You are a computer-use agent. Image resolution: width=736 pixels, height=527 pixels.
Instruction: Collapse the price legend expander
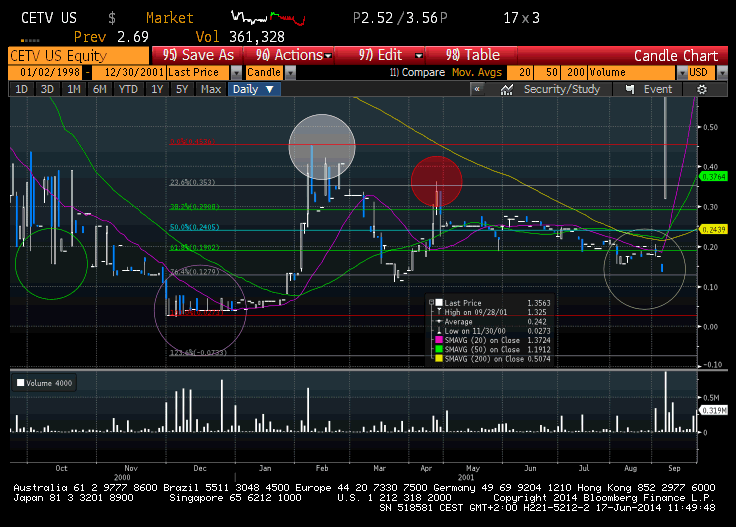[431, 303]
